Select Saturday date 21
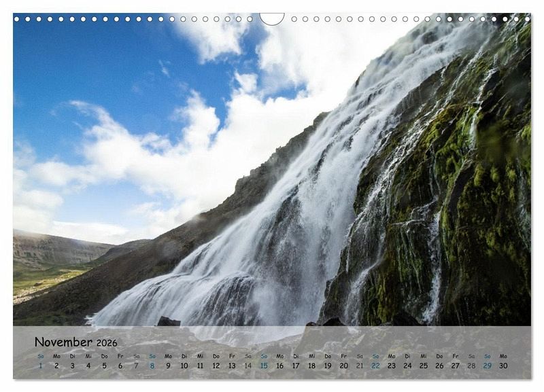 pos(360,366)
